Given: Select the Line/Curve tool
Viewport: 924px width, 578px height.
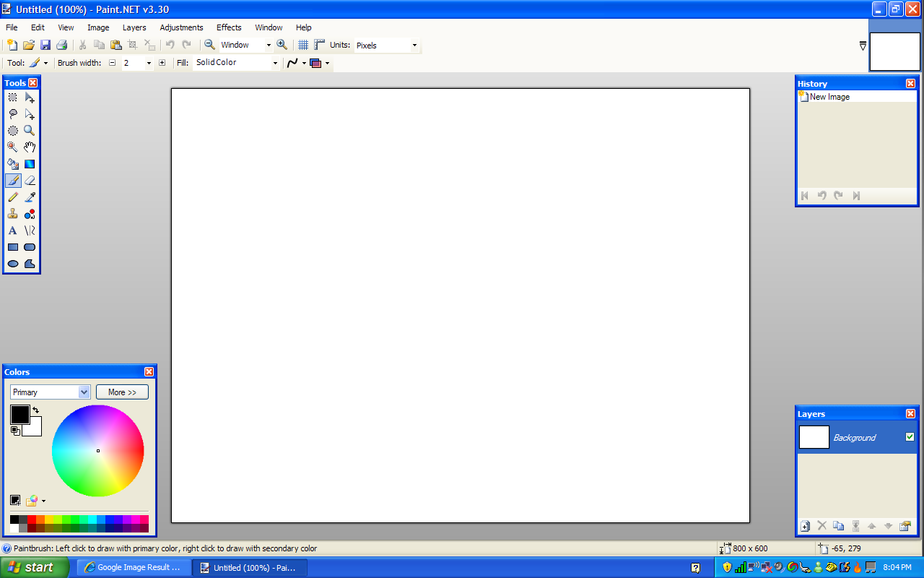Looking at the screenshot, I should [x=30, y=230].
